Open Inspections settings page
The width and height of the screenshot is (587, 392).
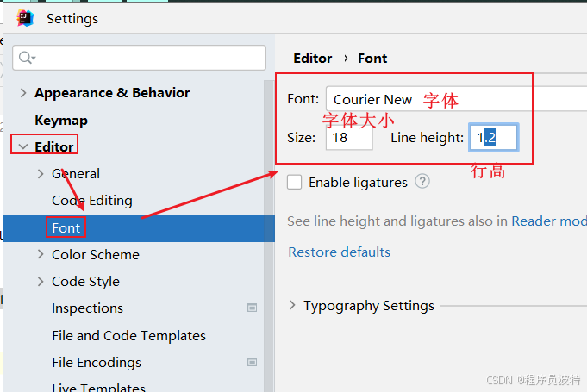click(x=87, y=308)
